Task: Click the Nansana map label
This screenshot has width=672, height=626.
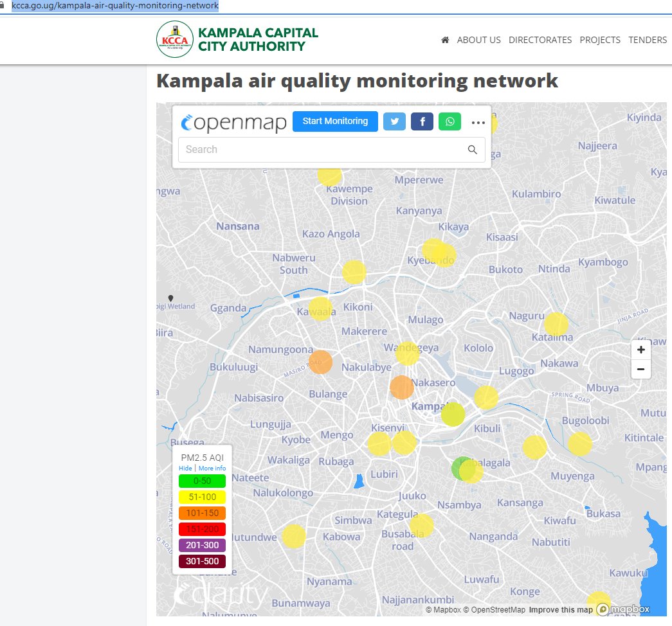Action: [x=238, y=226]
